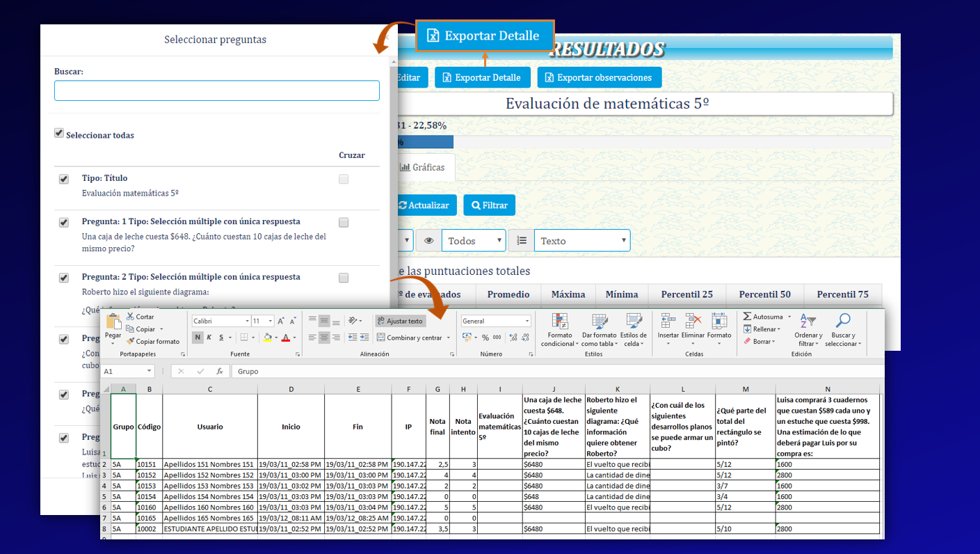
Task: Open Buscar y seleccionar magnifier icon
Action: pos(842,321)
